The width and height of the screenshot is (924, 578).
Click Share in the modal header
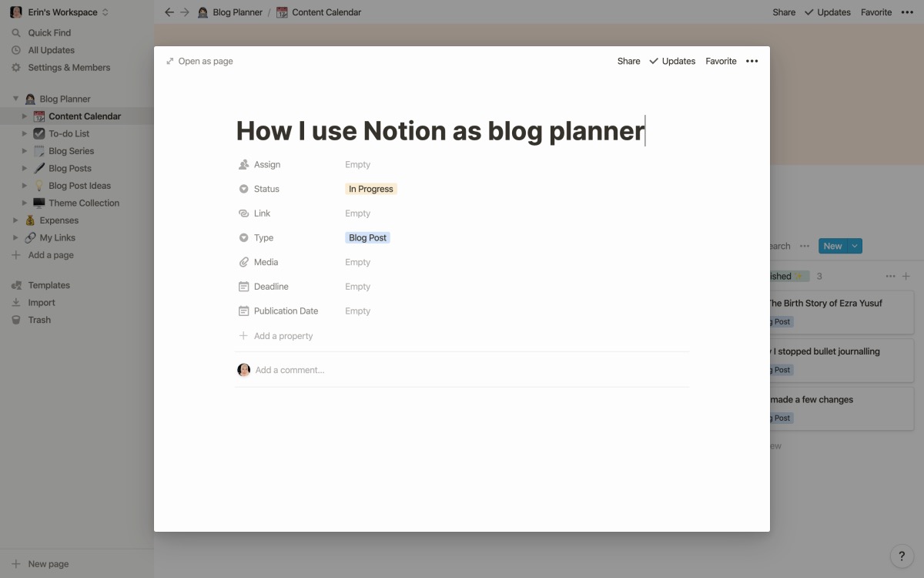click(629, 61)
